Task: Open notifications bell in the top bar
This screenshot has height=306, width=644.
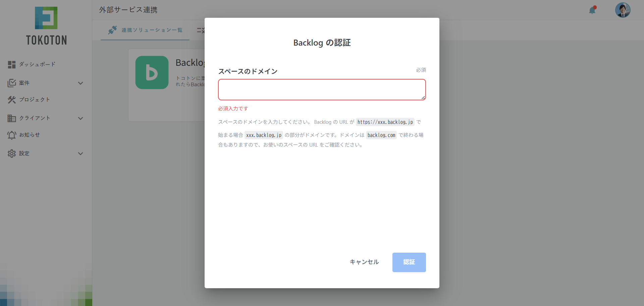Action: tap(592, 10)
